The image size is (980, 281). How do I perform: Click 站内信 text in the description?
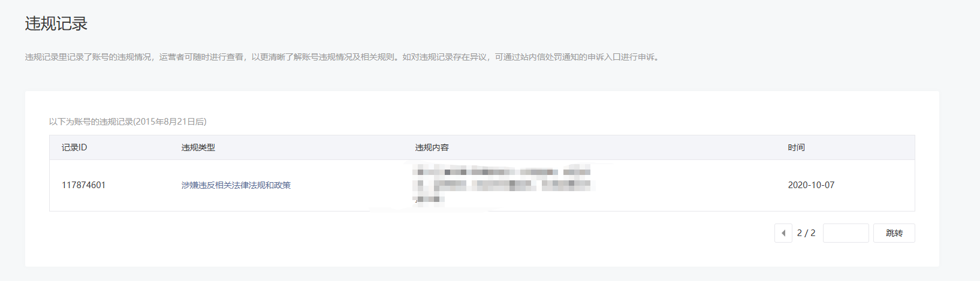pos(532,57)
